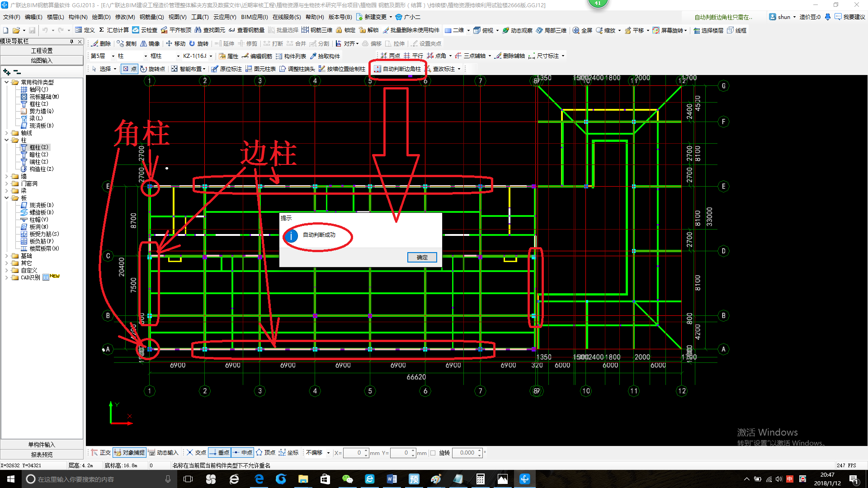
Task: Open the 在线服务(S) menu
Action: (287, 17)
